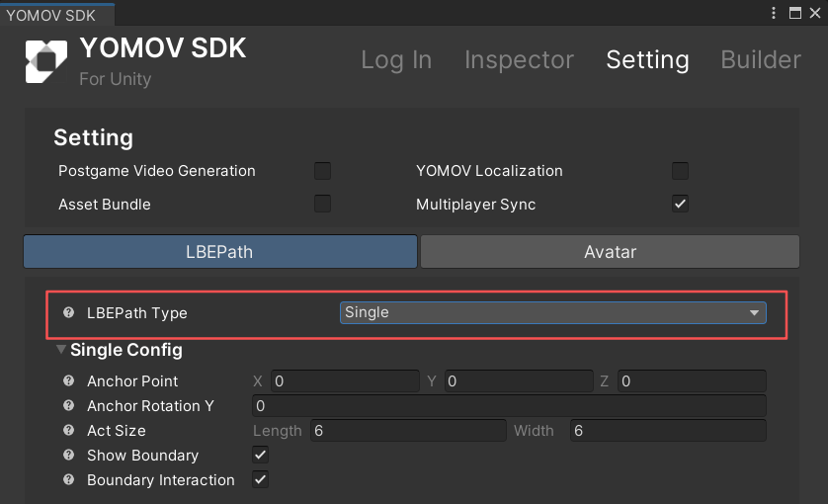Click the LBEPath Type label
The height and width of the screenshot is (504, 828).
[137, 313]
